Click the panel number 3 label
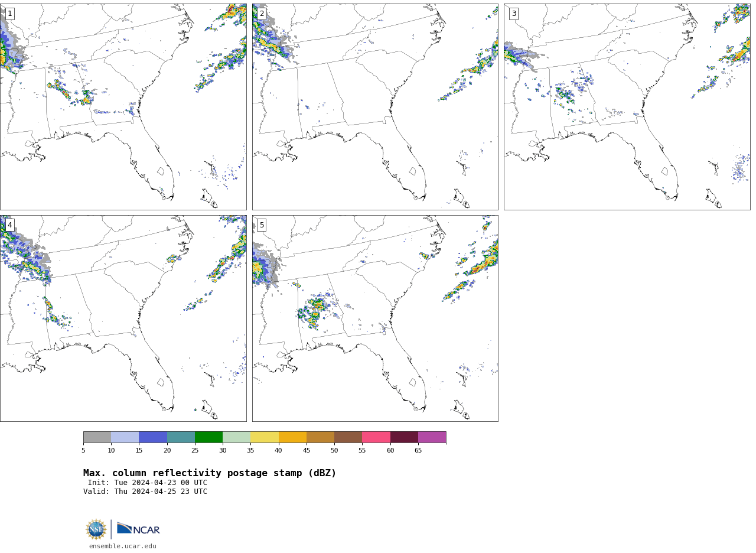Image resolution: width=756 pixels, height=553 pixels. (514, 14)
